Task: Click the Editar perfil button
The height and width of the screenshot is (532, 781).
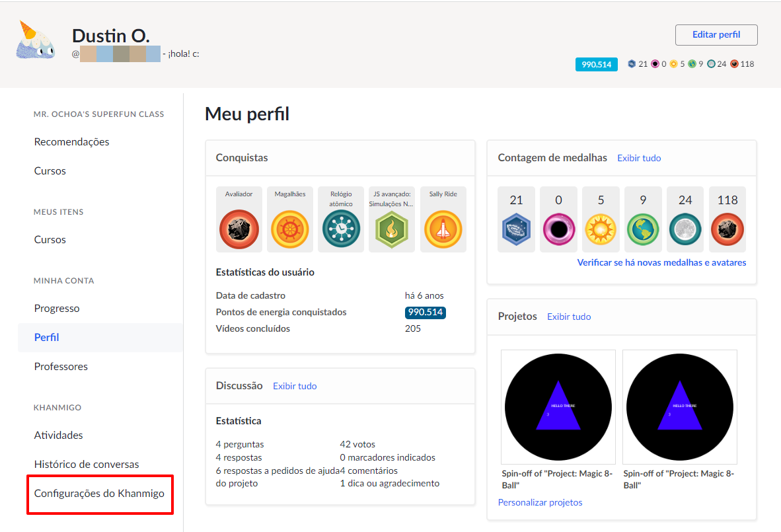Action: pyautogui.click(x=716, y=35)
